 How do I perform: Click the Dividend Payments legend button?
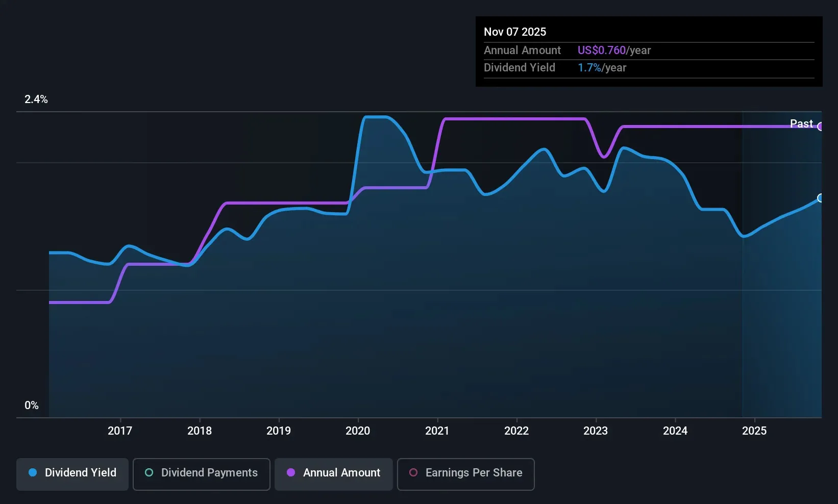point(201,473)
